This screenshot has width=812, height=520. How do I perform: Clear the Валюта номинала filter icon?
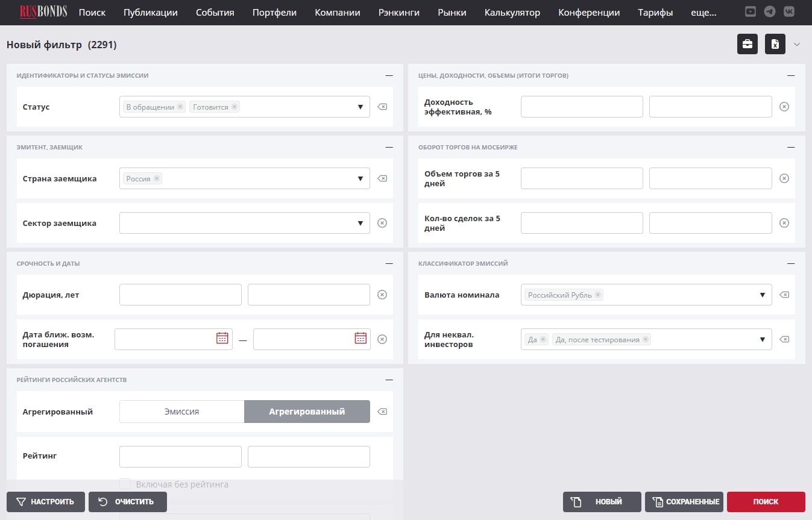[784, 295]
